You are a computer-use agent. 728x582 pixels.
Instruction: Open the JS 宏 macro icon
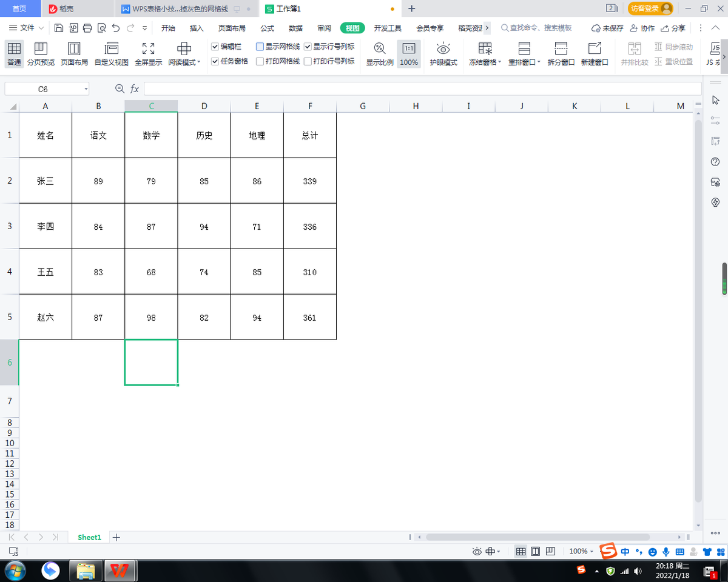click(x=713, y=48)
